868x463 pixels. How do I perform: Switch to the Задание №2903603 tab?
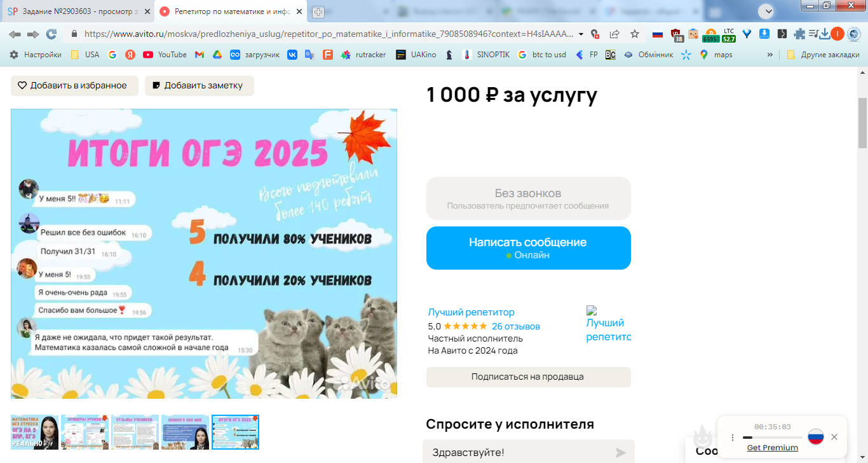79,11
